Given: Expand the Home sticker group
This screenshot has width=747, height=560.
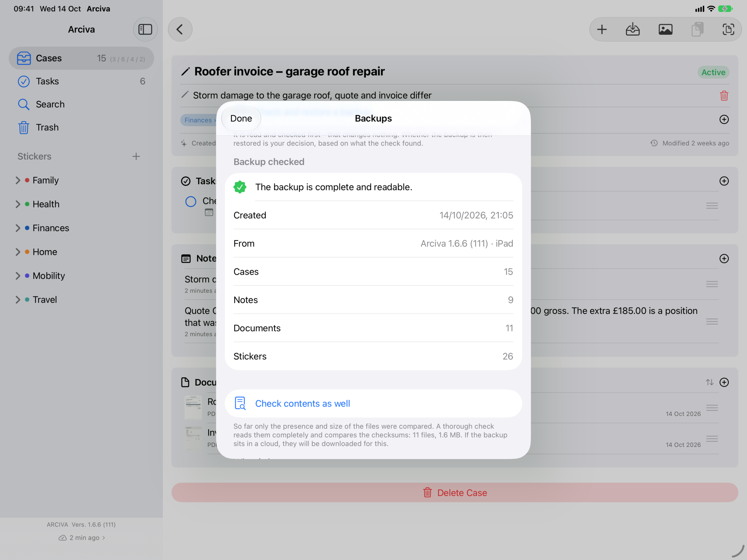Looking at the screenshot, I should pos(18,252).
